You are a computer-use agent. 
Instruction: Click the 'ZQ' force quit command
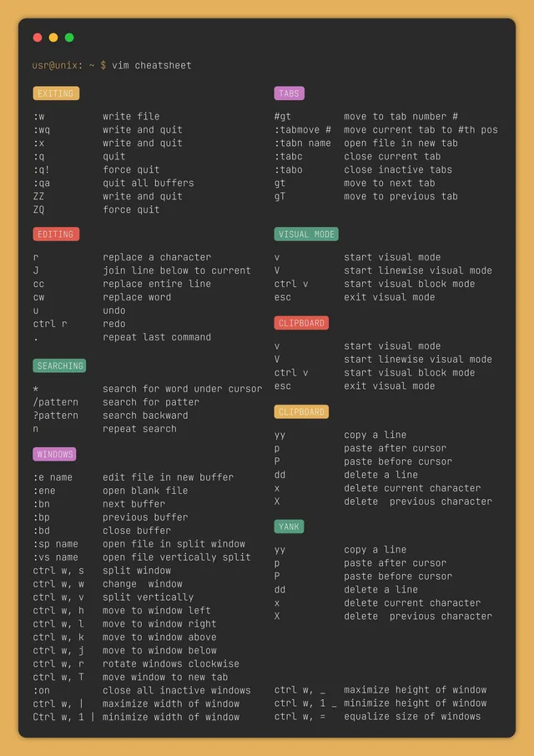click(38, 209)
